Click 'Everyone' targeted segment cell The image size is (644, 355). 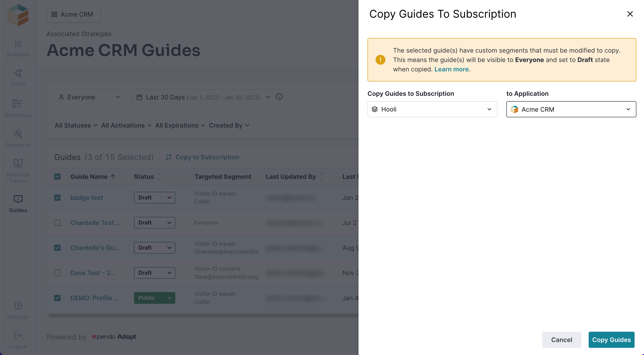[x=206, y=222]
